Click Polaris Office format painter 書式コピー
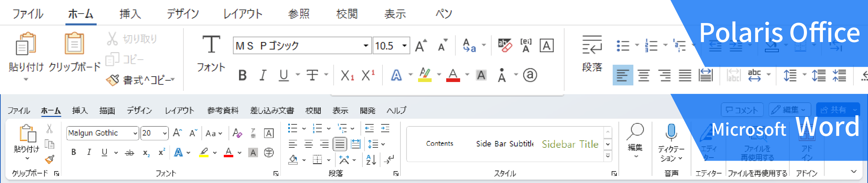Screen dimensions: 868x183 pos(140,80)
